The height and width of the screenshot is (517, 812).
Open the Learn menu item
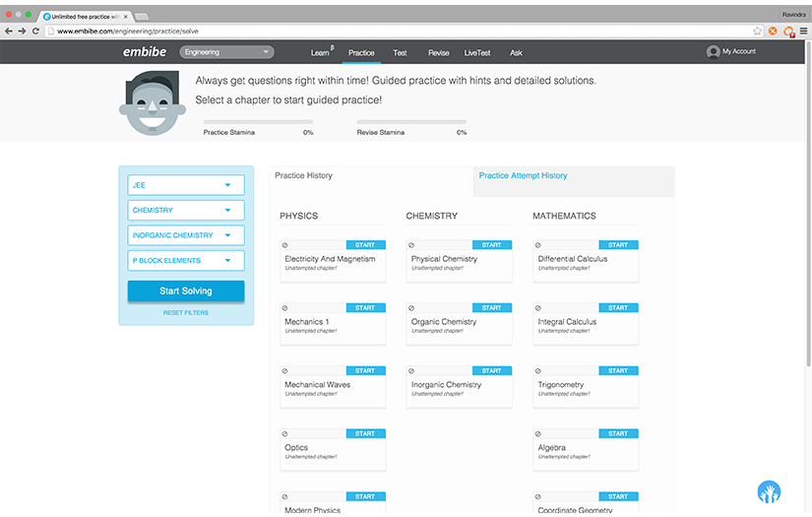point(320,53)
